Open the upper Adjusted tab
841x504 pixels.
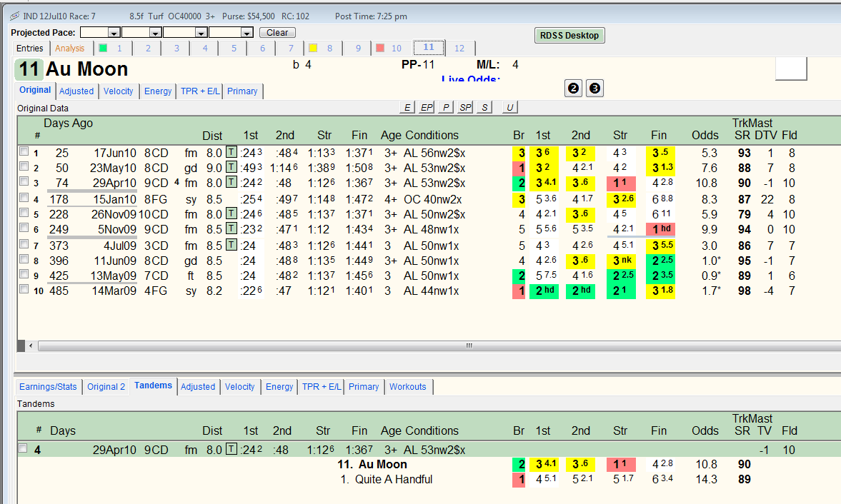click(76, 91)
